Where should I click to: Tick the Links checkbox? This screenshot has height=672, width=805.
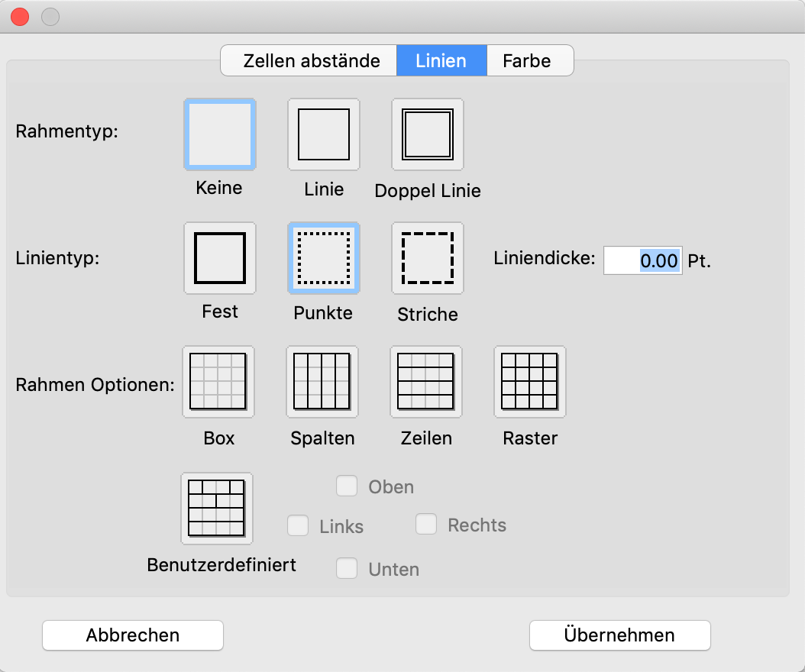pyautogui.click(x=298, y=525)
